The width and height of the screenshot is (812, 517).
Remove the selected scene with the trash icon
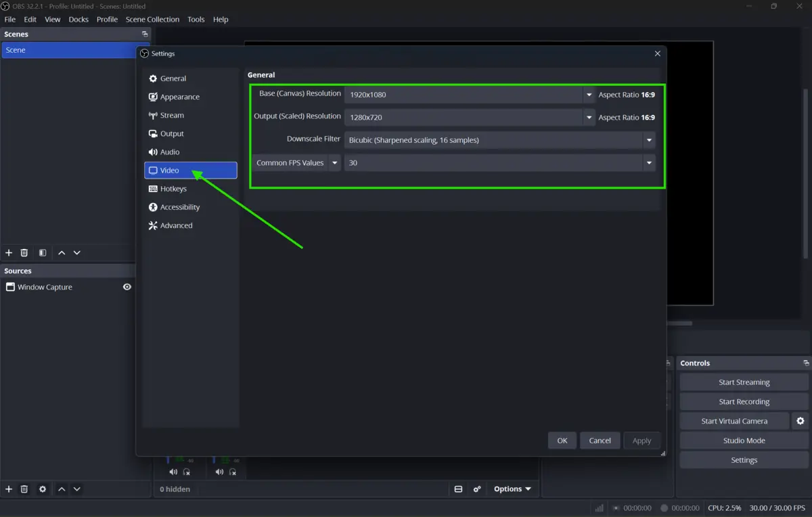(24, 252)
